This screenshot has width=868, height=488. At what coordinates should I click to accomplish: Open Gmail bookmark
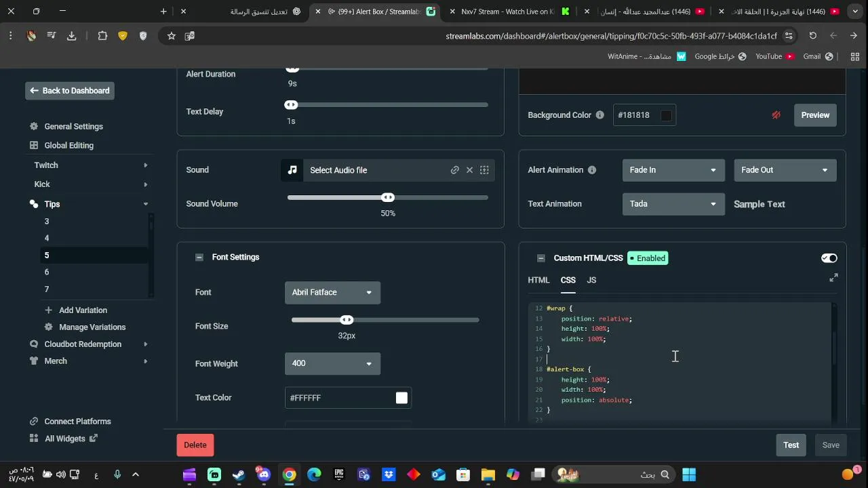pyautogui.click(x=818, y=57)
